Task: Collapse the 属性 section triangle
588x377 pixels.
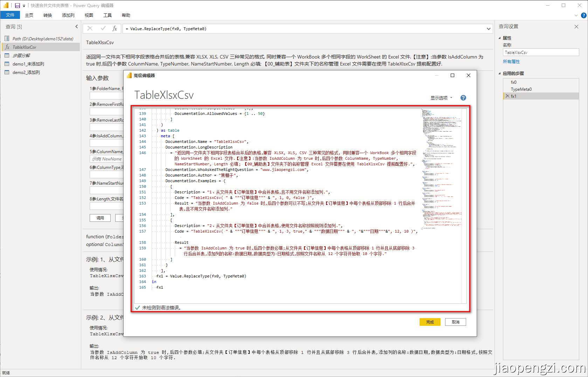Action: pos(500,38)
